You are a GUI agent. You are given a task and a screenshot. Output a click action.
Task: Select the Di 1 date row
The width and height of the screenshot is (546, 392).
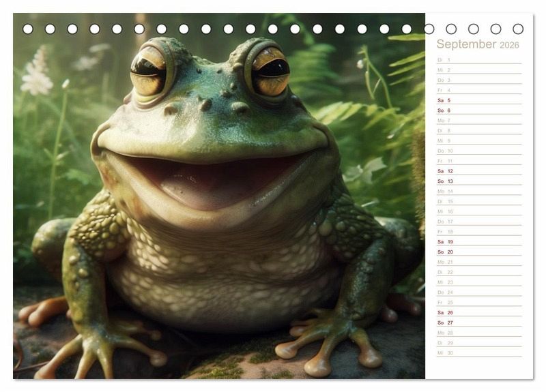click(479, 60)
